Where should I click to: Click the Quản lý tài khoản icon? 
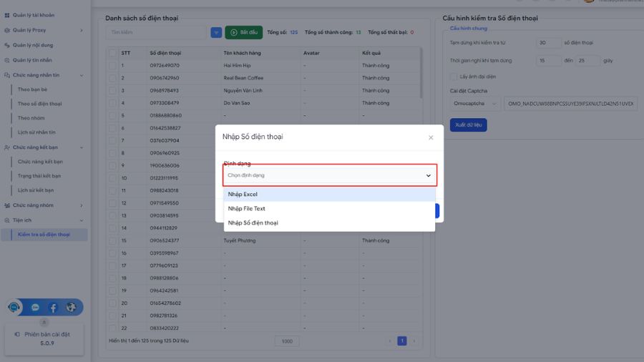point(7,15)
